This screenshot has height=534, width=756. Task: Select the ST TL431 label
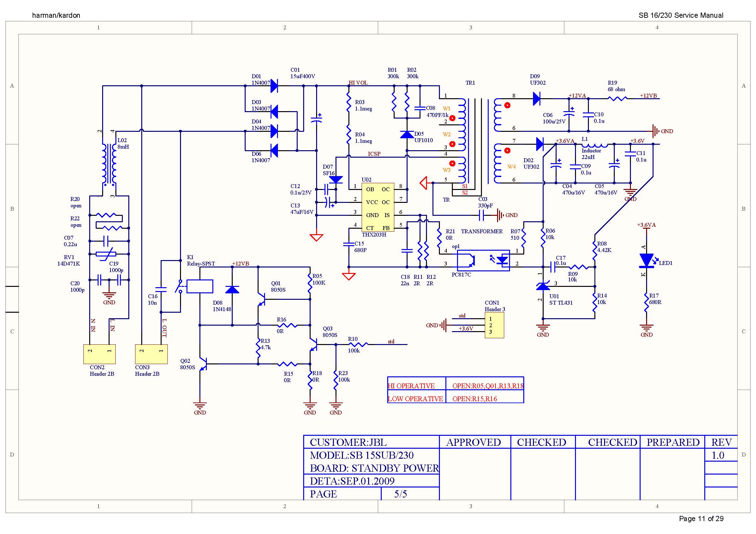(x=561, y=303)
